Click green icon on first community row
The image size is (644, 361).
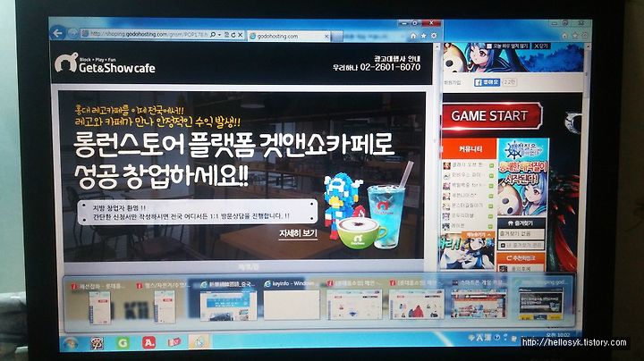(491, 165)
